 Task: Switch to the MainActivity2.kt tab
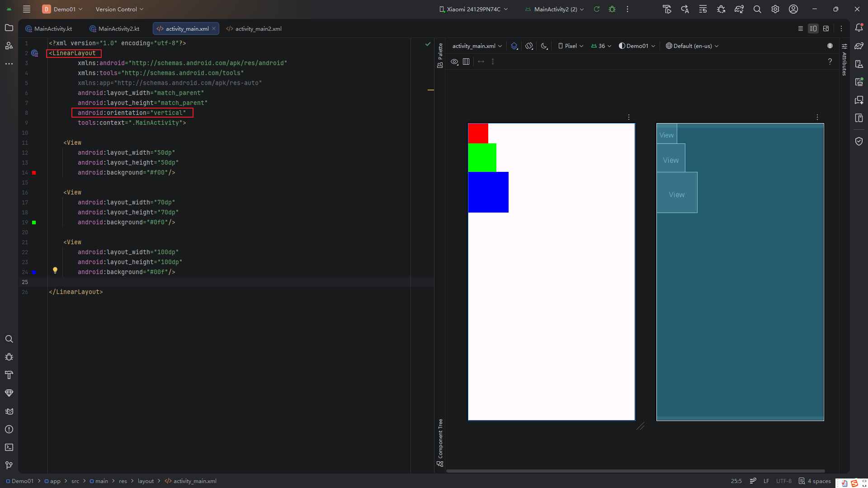(115, 28)
